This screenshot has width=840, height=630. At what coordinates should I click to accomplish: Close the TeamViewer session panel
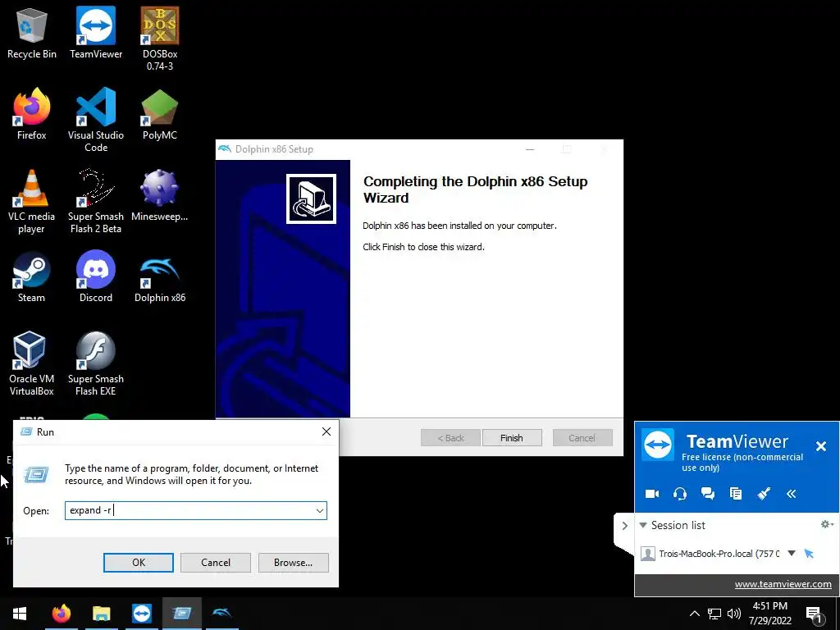[820, 445]
